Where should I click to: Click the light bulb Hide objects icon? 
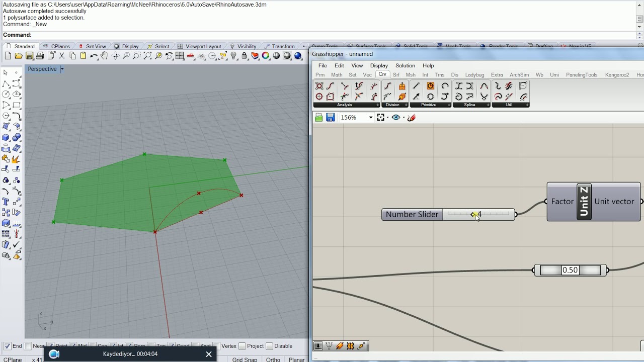pos(233,56)
